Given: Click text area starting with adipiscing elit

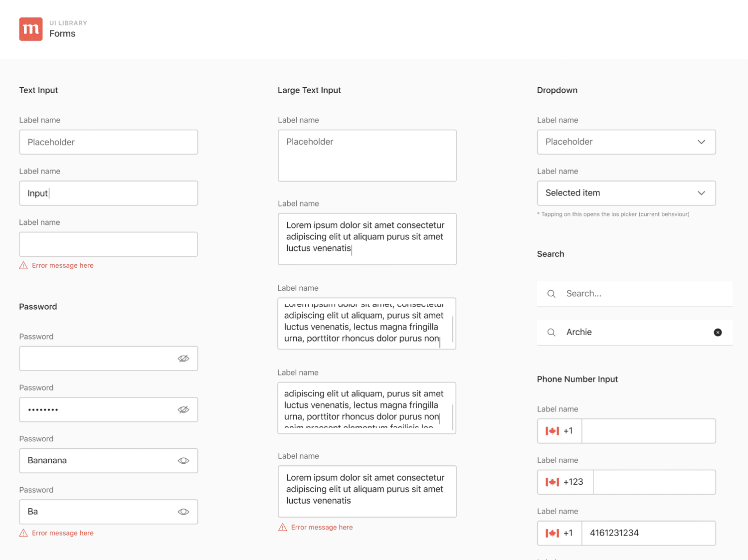Looking at the screenshot, I should [x=367, y=408].
